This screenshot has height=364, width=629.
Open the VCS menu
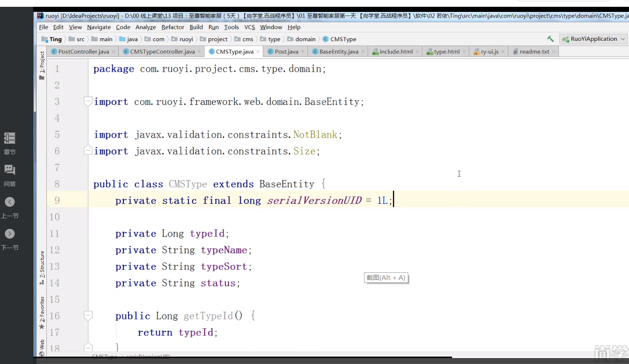250,27
